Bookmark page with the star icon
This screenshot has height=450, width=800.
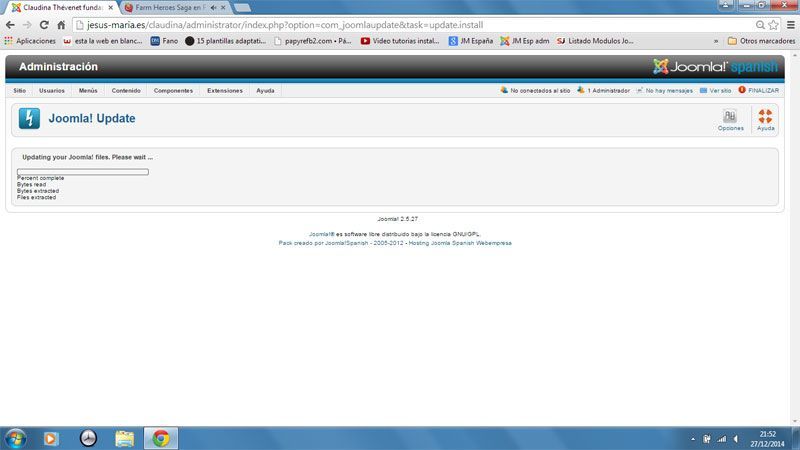click(773, 24)
